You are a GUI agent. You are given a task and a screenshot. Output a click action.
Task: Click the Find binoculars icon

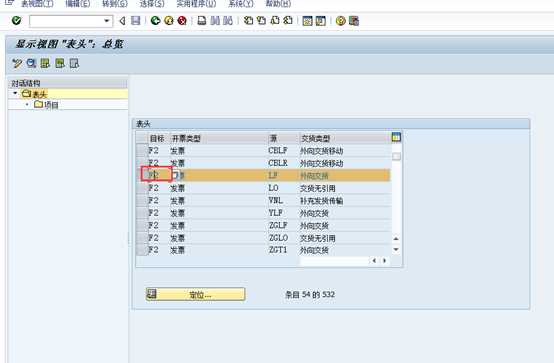coord(215,21)
